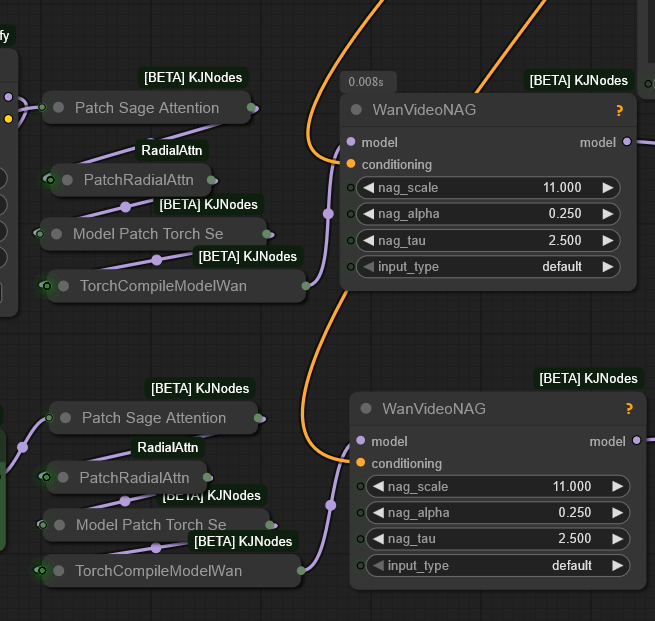This screenshot has height=621, width=655.
Task: Click model output socket on lower WanVideoNAG
Action: click(x=637, y=440)
